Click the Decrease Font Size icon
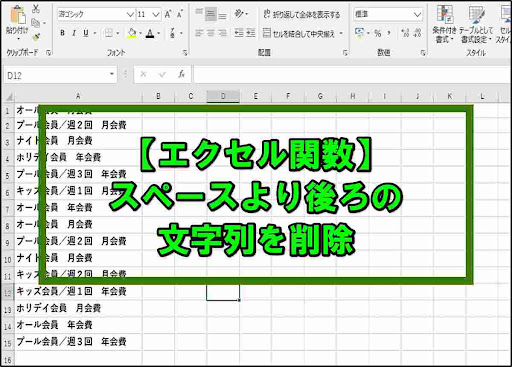Screen dimensions: 512x367 (x=180, y=14)
